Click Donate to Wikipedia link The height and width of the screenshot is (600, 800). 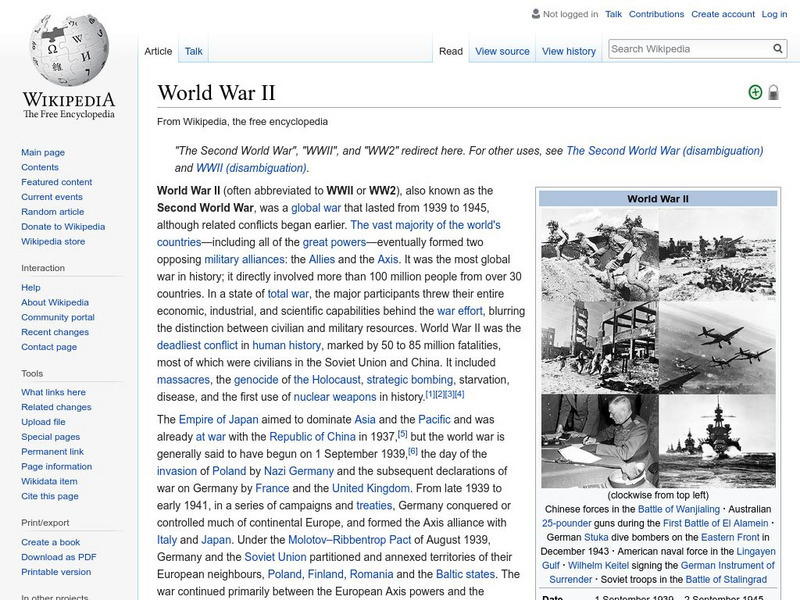tap(63, 226)
